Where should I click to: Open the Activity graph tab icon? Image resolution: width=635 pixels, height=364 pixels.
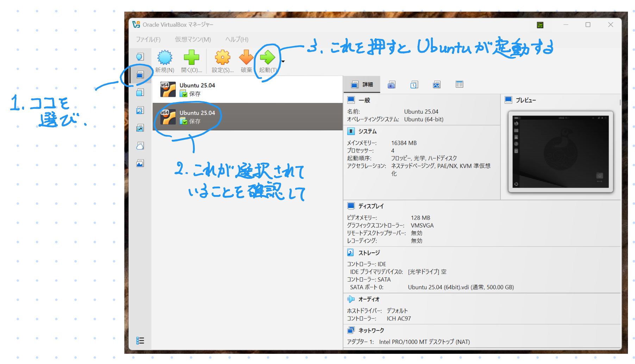[437, 84]
